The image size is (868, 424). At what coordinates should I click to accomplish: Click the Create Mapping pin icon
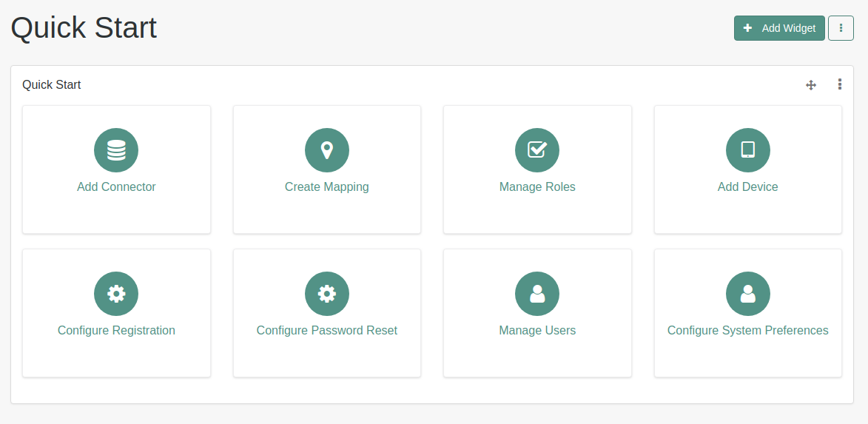[326, 150]
